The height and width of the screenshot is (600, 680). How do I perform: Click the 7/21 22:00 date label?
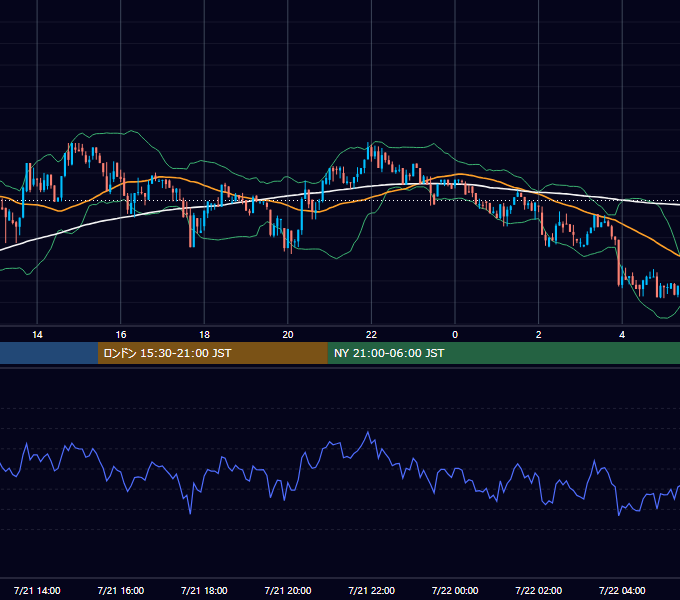(372, 590)
